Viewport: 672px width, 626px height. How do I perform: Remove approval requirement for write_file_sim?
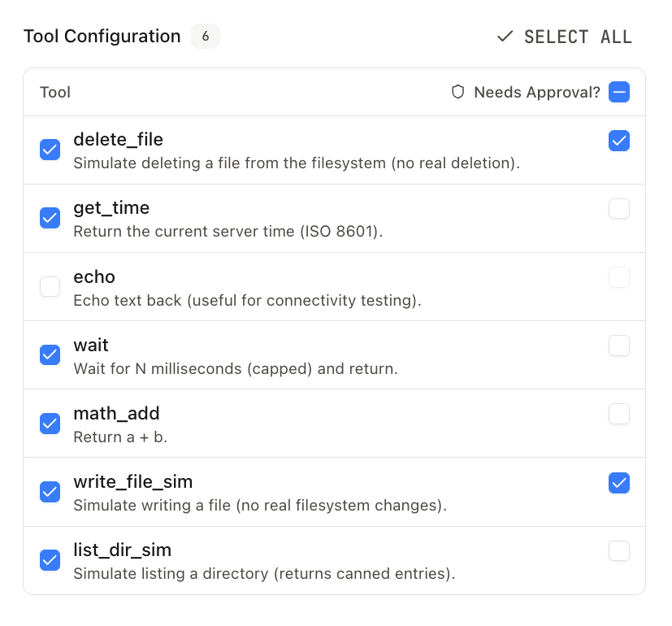click(619, 483)
